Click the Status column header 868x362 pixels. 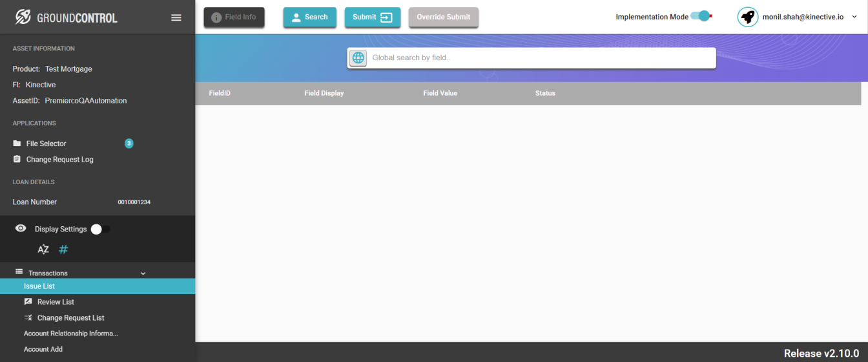(545, 93)
